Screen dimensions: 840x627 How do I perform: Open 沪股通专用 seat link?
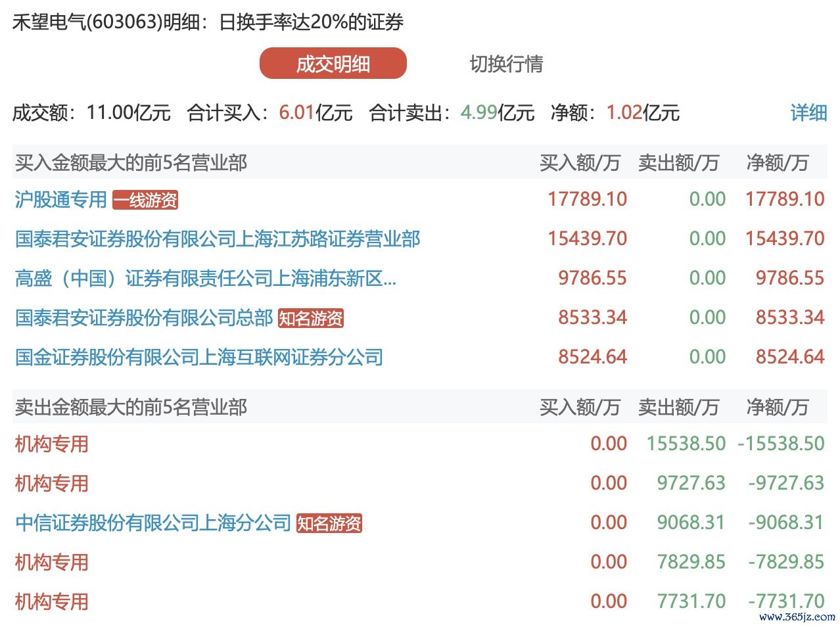coord(61,199)
